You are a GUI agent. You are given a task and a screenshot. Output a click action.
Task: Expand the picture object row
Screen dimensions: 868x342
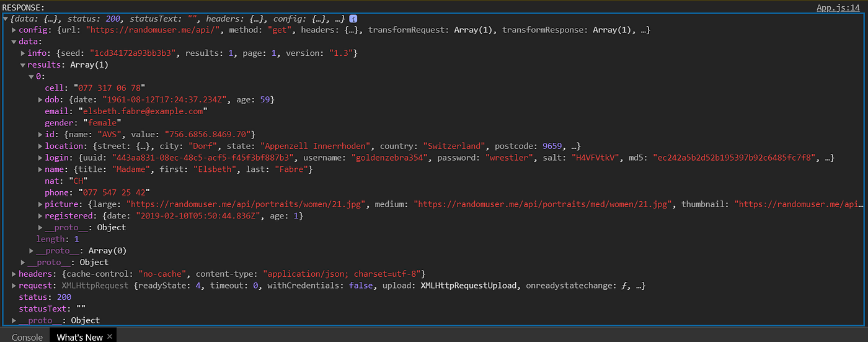coord(40,204)
